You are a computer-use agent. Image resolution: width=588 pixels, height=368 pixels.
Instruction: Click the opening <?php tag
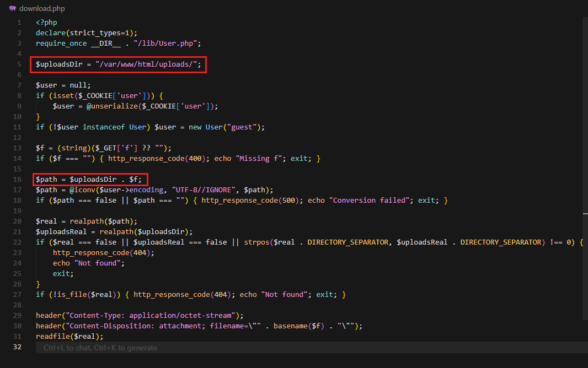pos(46,23)
